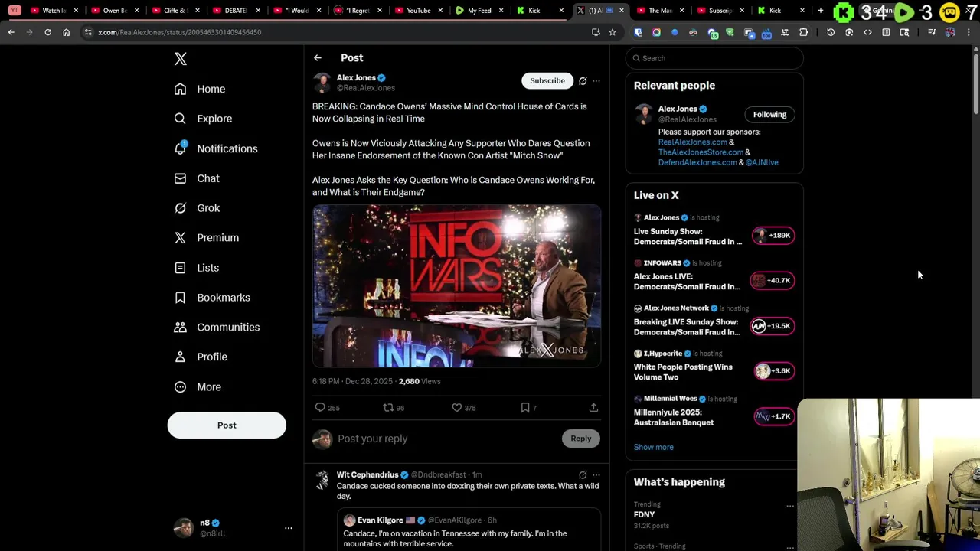Viewport: 980px width, 551px height.
Task: Join Millenniyule 2025 live +1.7K
Action: pos(774,416)
